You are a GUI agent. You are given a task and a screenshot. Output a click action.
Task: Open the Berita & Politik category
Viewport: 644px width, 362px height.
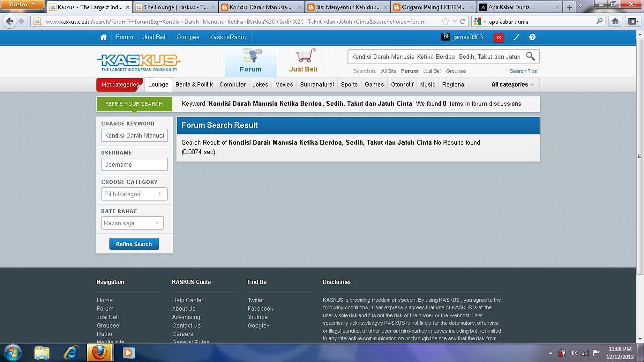pyautogui.click(x=194, y=85)
